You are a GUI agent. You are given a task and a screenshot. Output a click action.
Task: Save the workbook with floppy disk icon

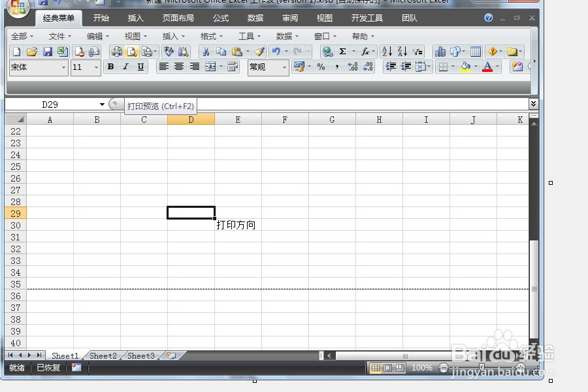tap(47, 52)
